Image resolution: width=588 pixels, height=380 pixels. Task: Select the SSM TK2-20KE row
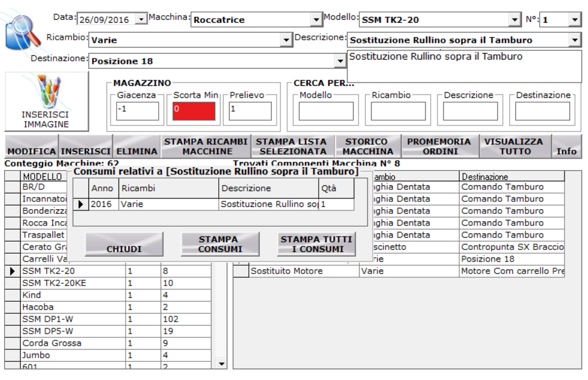108,283
